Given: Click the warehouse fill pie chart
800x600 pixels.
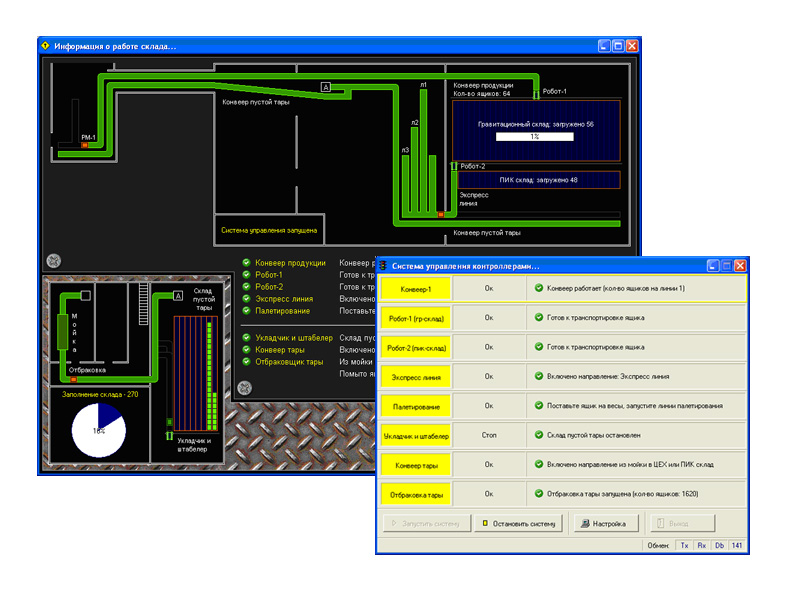Looking at the screenshot, I should 98,430.
